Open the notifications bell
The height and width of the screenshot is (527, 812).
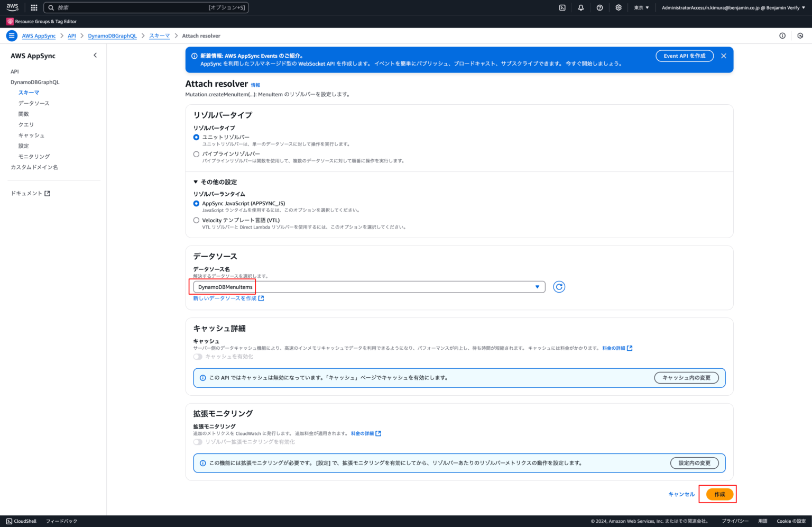click(580, 7)
